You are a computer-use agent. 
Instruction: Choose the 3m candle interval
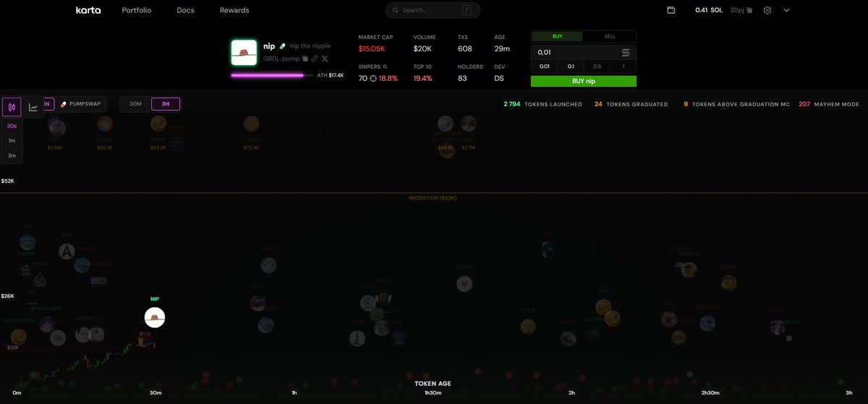(x=12, y=155)
